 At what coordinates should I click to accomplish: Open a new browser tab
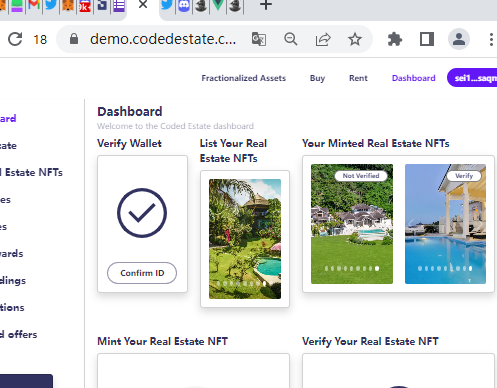(266, 5)
